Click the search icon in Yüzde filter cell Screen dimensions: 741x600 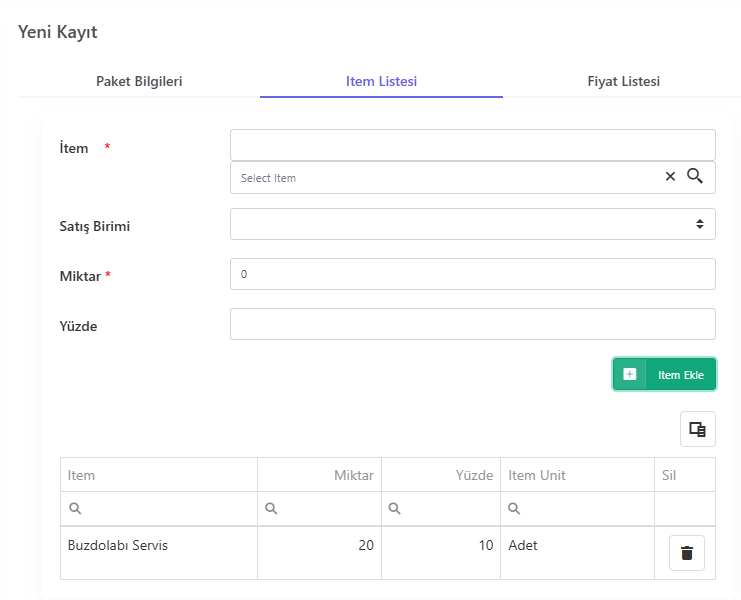coord(394,508)
